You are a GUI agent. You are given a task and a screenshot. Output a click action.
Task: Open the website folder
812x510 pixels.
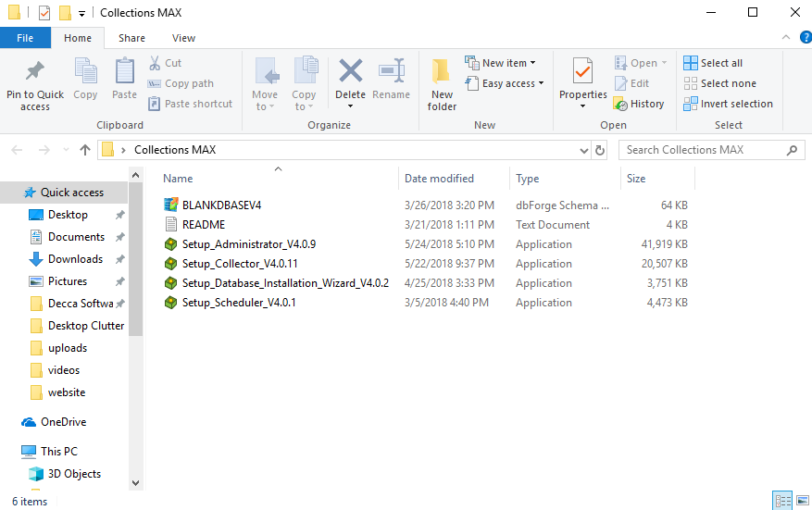click(67, 392)
